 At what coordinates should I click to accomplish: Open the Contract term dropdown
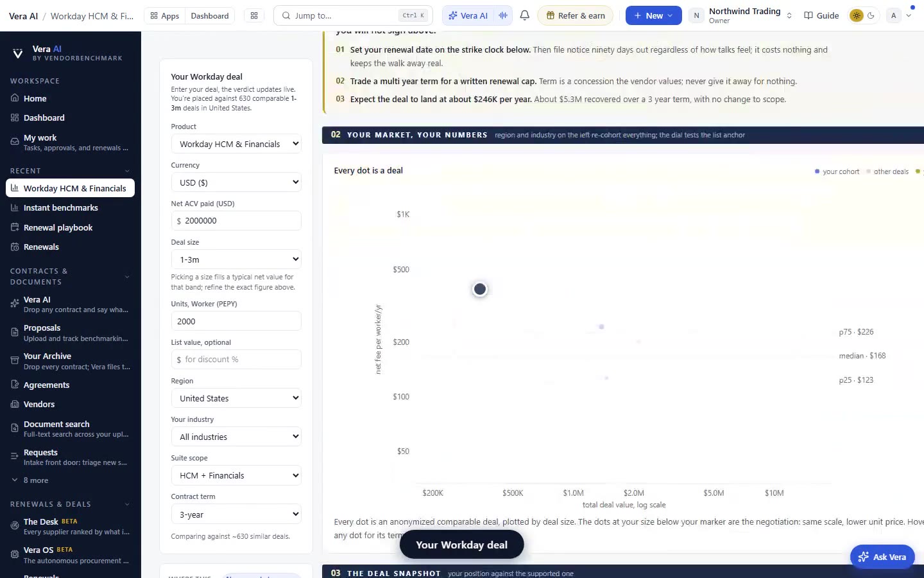(236, 514)
